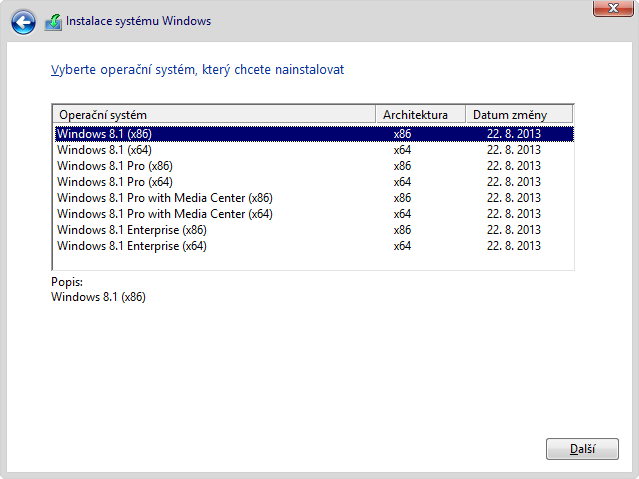Click the date cell of Windows 8.1 Enterprise (x64)
The height and width of the screenshot is (479, 639).
tap(513, 245)
